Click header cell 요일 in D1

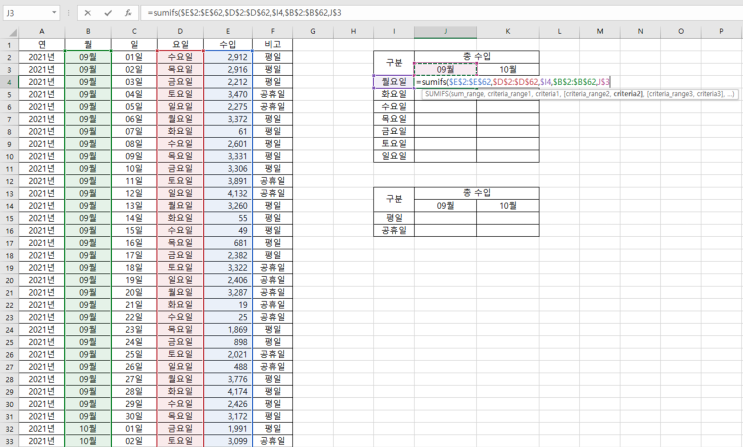point(181,45)
